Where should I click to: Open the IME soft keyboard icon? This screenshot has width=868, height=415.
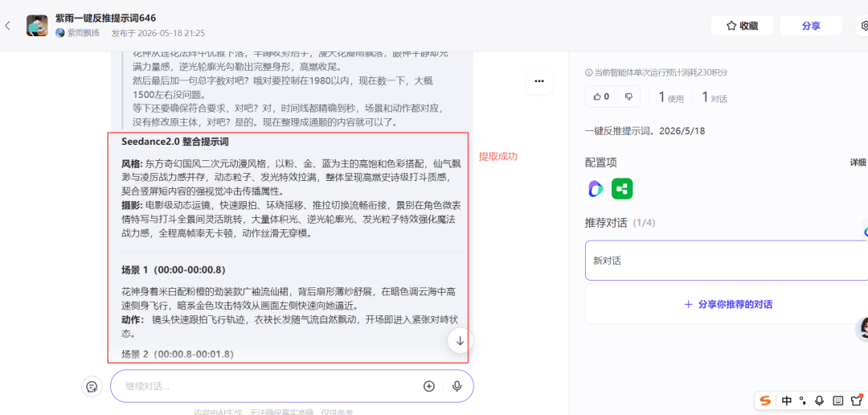click(x=838, y=401)
